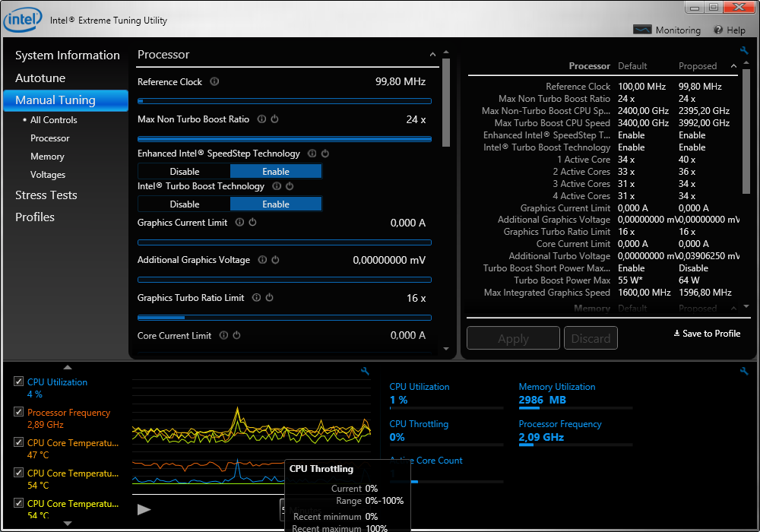This screenshot has width=760, height=532.
Task: Click the CPU Throttling monitor tile
Action: pos(446,432)
